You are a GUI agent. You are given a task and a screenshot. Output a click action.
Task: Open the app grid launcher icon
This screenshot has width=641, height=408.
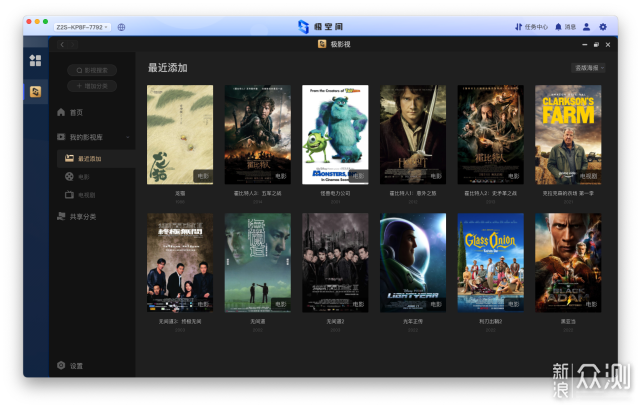pyautogui.click(x=35, y=61)
